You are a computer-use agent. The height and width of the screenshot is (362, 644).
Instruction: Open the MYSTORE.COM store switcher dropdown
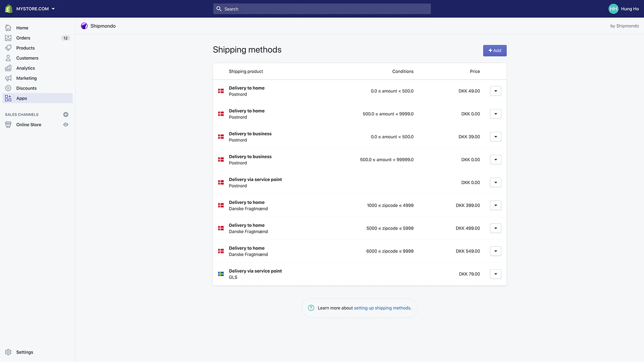coord(35,9)
